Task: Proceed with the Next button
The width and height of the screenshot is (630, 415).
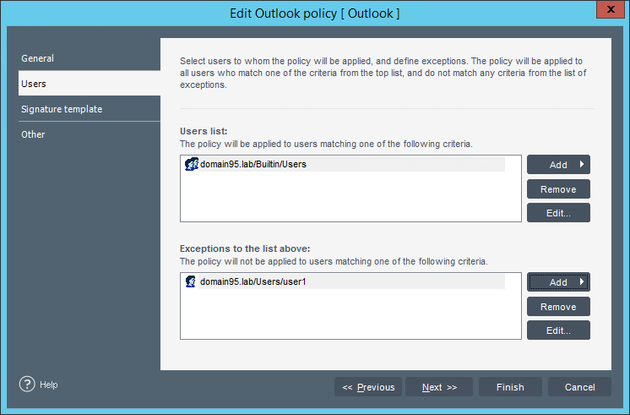Action: pyautogui.click(x=439, y=387)
